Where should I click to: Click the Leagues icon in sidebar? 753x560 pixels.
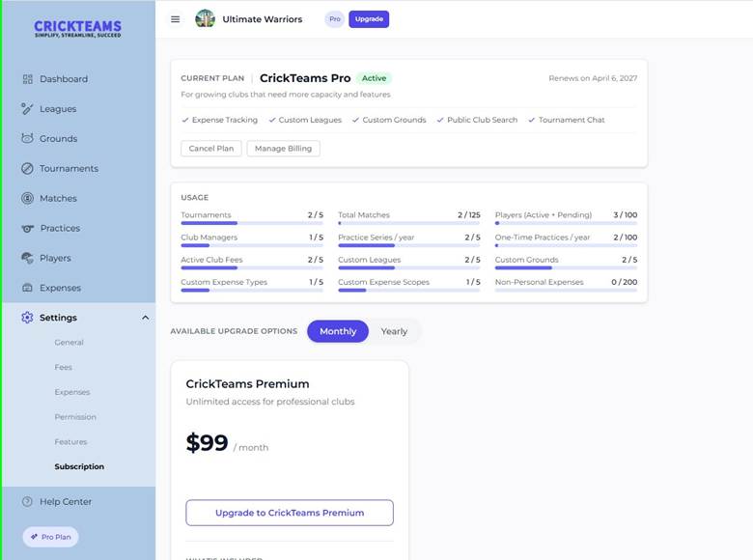(x=27, y=109)
